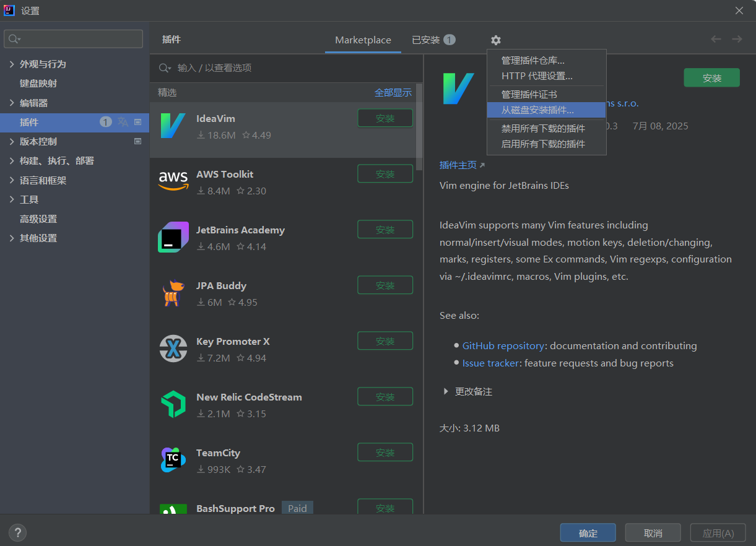Click the BashSupport Pro plugin logo
The image size is (756, 546).
point(173,509)
